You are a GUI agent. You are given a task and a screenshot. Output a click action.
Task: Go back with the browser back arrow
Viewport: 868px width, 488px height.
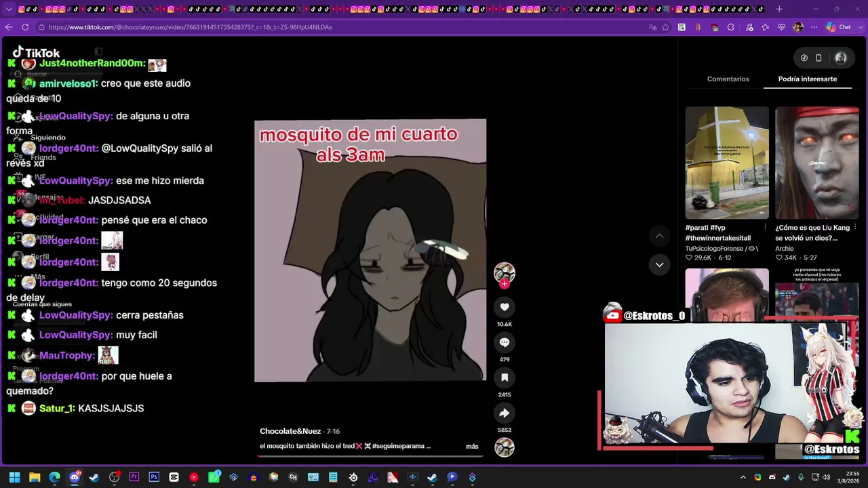coord(8,27)
